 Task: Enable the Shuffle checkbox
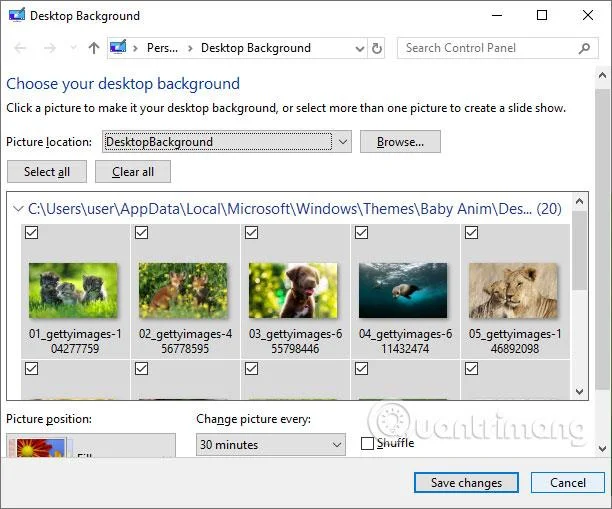pyautogui.click(x=367, y=443)
